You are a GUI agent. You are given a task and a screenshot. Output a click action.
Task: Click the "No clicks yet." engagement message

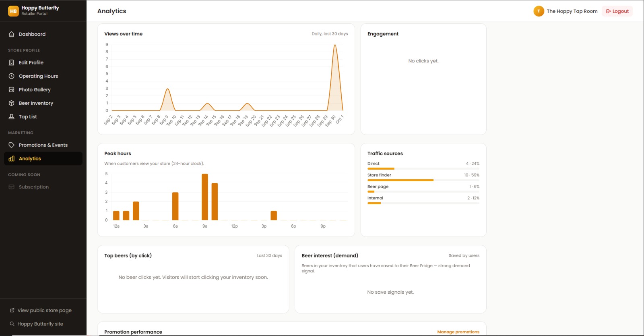pos(423,61)
